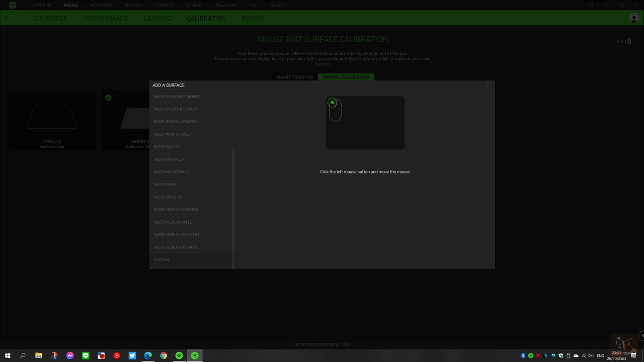Open the Synapse settings gear icon
This screenshot has width=644, height=362.
click(x=591, y=5)
